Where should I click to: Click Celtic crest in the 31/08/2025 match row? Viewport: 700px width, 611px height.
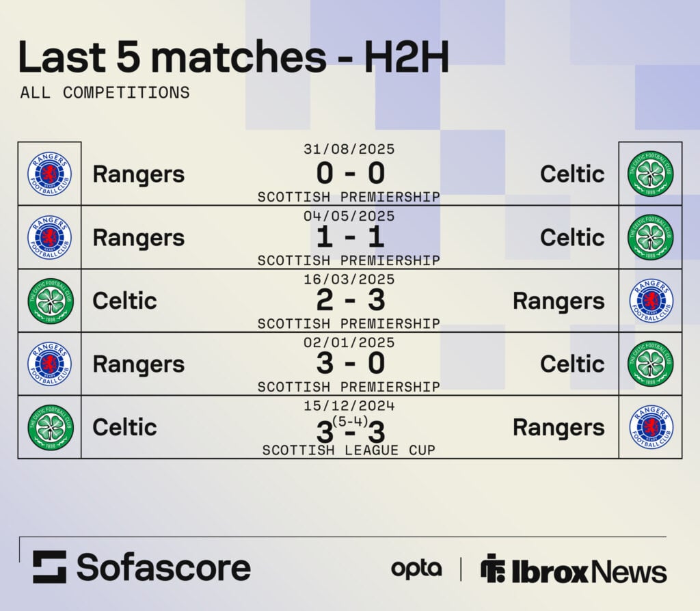coord(650,174)
